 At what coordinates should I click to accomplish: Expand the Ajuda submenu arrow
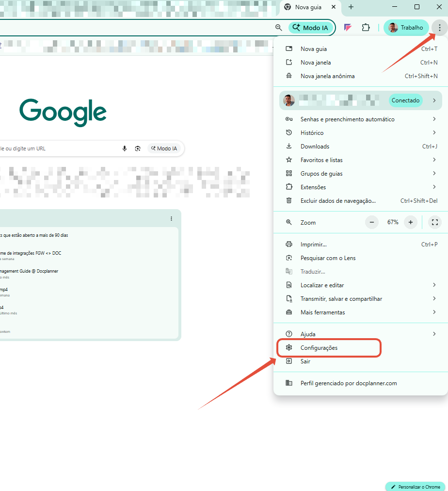pyautogui.click(x=434, y=334)
